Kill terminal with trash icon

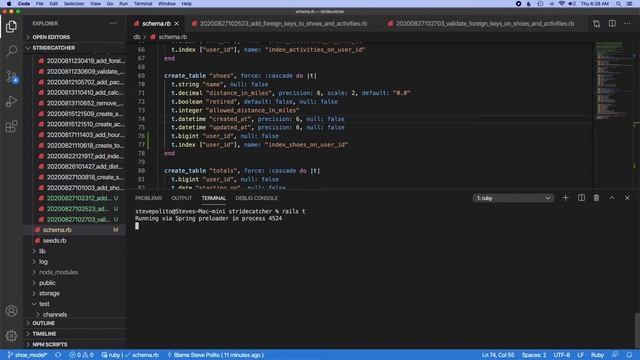point(596,198)
